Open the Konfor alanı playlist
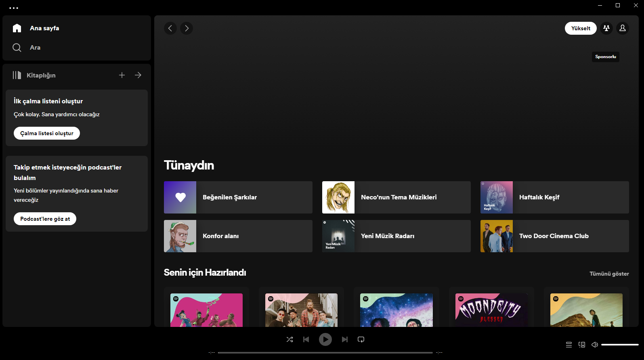The image size is (644, 360). (x=238, y=236)
